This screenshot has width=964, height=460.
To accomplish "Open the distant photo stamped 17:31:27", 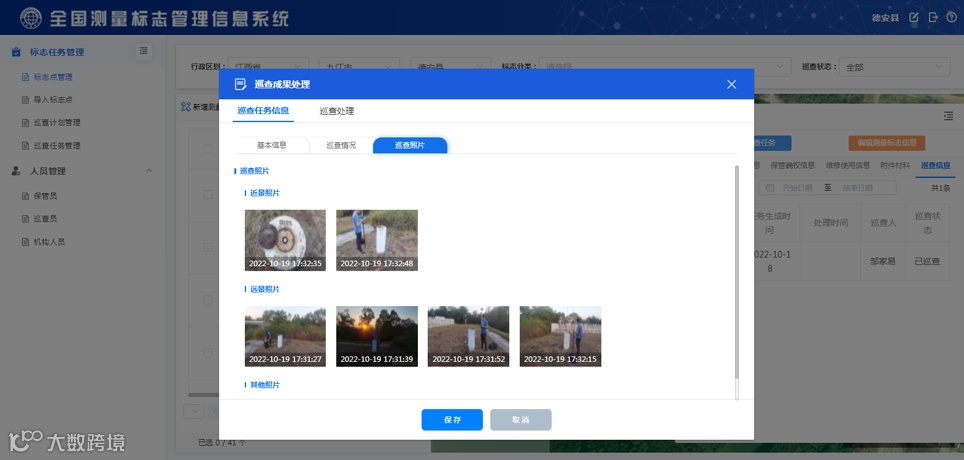I will 285,336.
